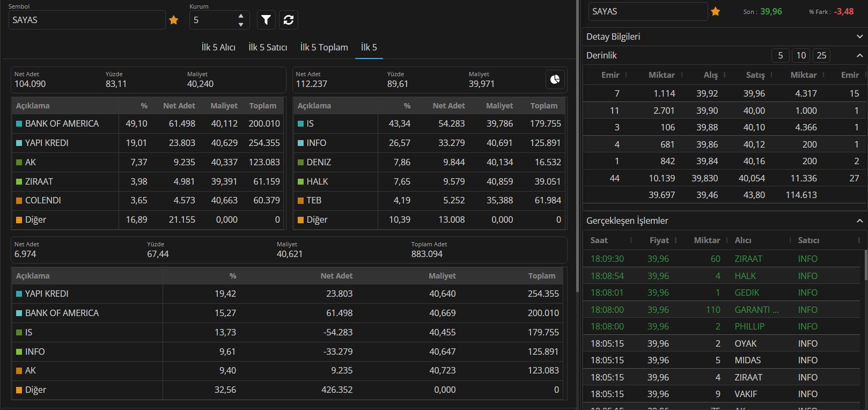868x410 pixels.
Task: Collapse the Derinlik panel
Action: tap(859, 55)
